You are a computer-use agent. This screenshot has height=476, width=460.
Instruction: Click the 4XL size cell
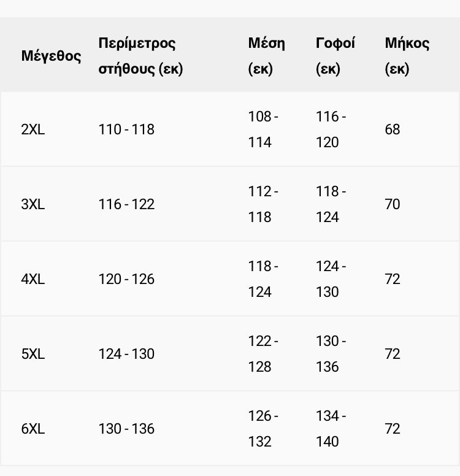tap(33, 279)
